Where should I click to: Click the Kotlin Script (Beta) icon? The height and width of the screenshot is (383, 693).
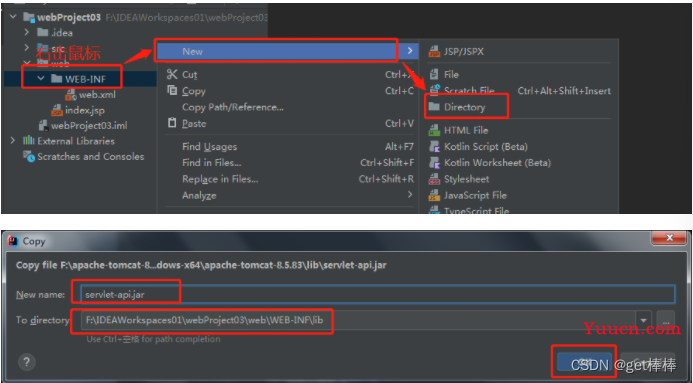434,147
